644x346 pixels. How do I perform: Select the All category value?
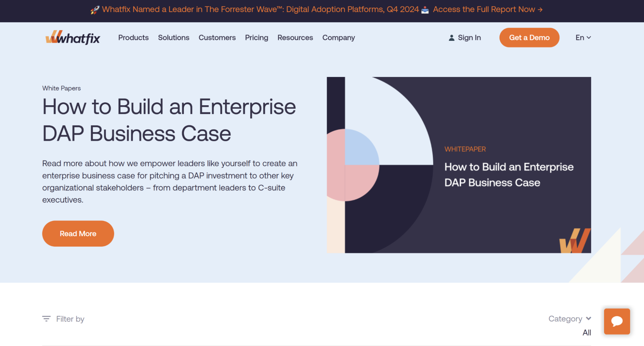(x=586, y=332)
